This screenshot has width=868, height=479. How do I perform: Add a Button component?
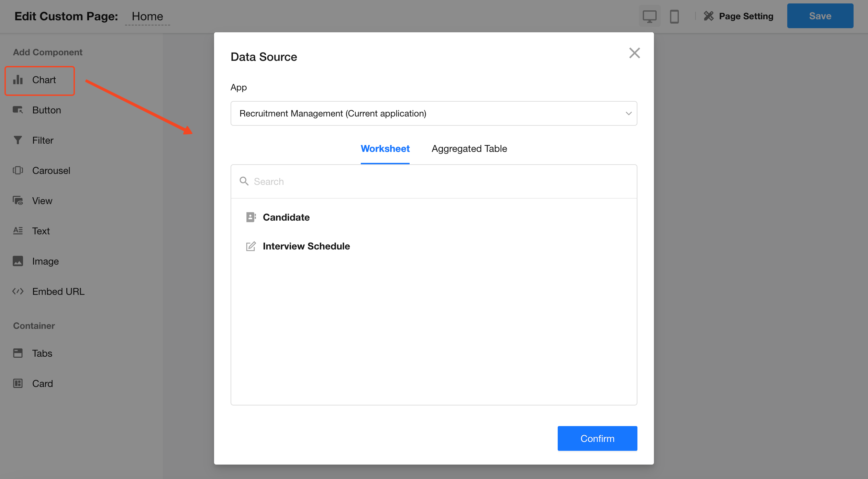37,110
